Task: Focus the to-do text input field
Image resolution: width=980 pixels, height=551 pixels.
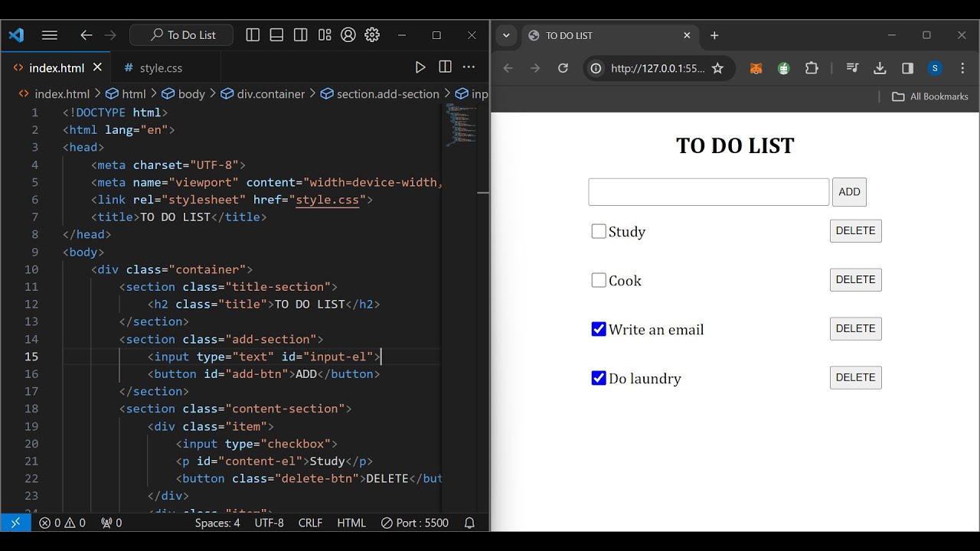Action: (x=708, y=192)
